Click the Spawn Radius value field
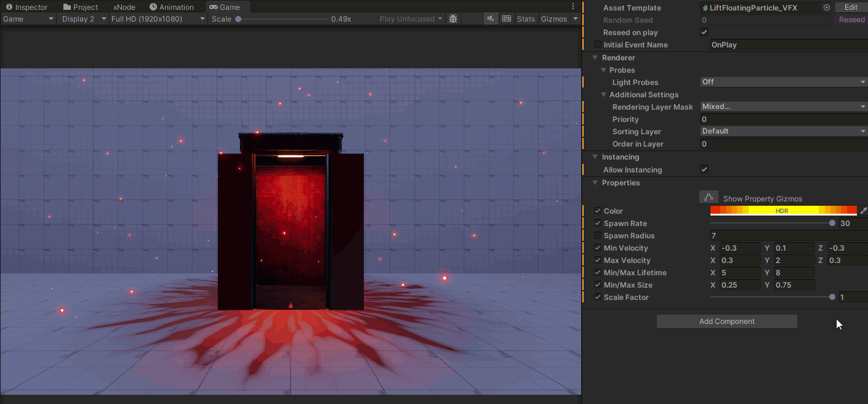The width and height of the screenshot is (868, 404). pos(789,235)
